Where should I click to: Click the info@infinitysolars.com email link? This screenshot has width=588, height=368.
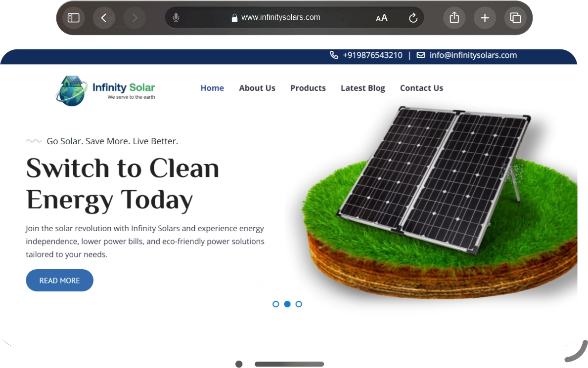tap(473, 55)
